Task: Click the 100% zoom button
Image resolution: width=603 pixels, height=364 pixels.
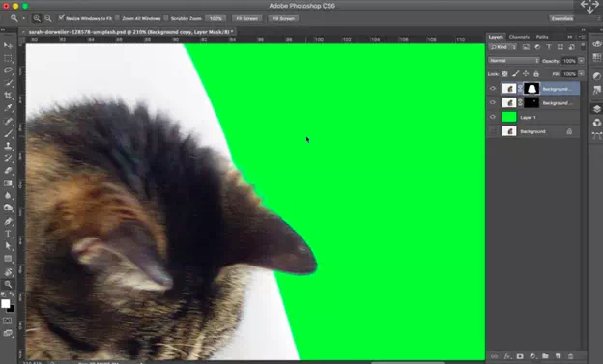Action: coord(215,18)
